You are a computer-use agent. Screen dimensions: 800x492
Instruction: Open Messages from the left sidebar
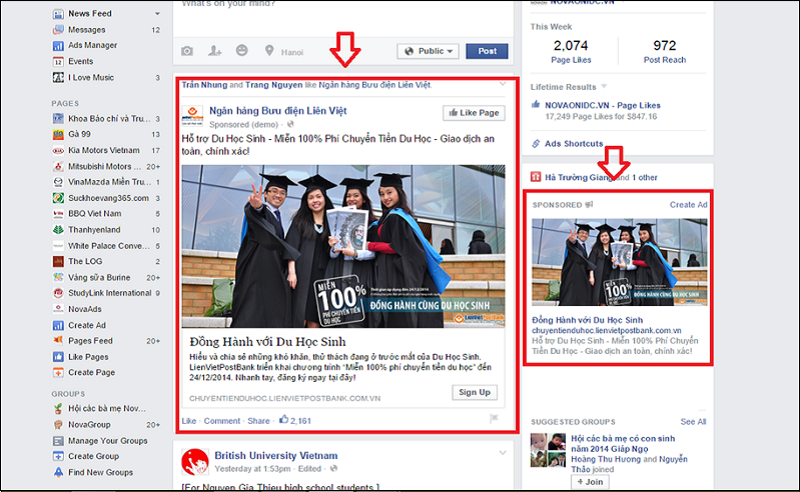click(x=88, y=30)
